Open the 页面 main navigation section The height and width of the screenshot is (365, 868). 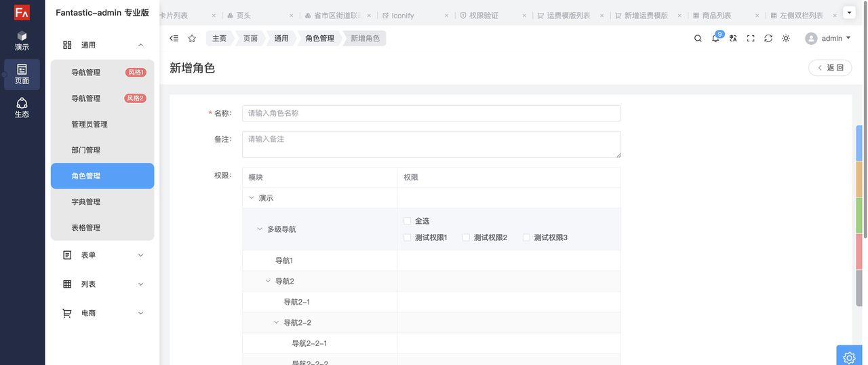point(22,75)
